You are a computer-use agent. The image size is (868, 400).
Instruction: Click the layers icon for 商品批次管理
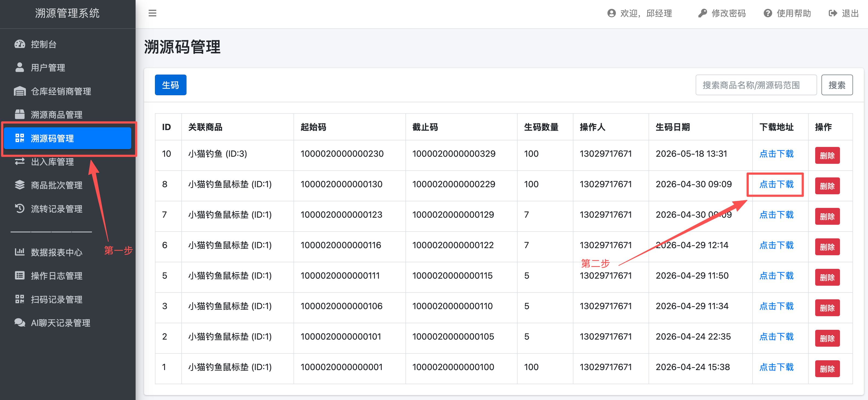(20, 185)
